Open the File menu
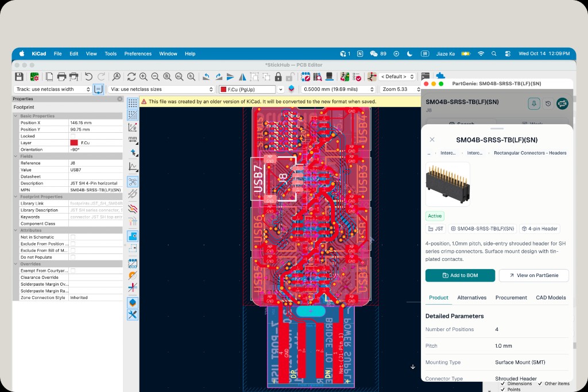588x392 pixels. pos(57,53)
